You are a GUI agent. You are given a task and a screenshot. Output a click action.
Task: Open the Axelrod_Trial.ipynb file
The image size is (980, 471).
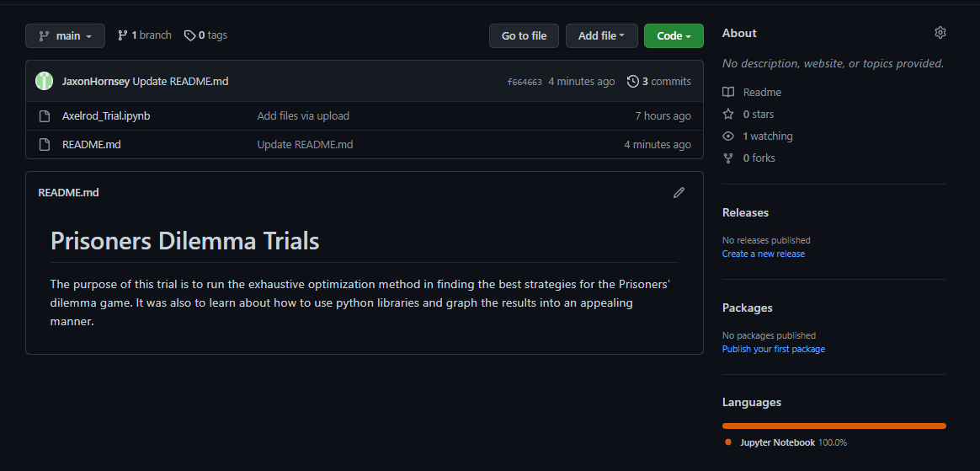106,116
